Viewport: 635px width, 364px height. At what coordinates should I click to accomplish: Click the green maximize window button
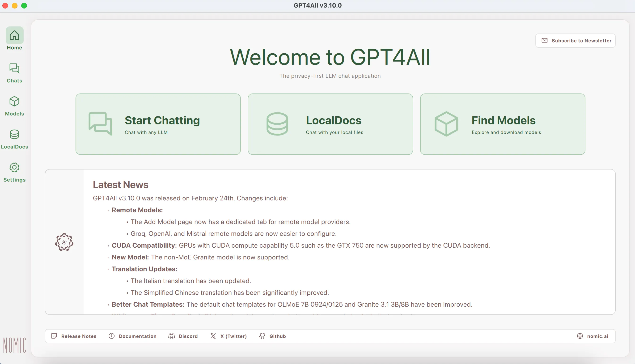click(24, 5)
